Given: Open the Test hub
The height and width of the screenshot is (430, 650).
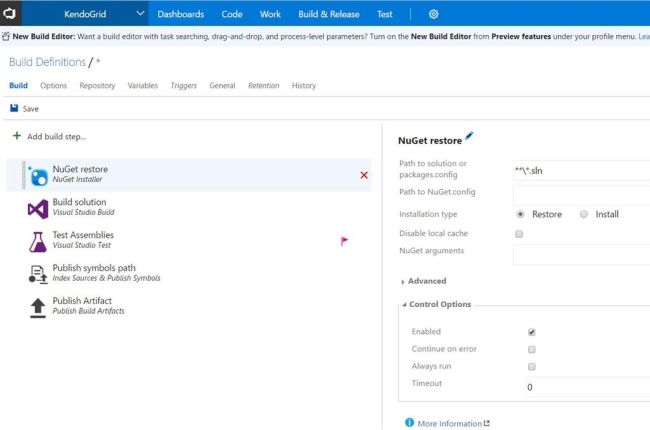Looking at the screenshot, I should click(x=385, y=14).
